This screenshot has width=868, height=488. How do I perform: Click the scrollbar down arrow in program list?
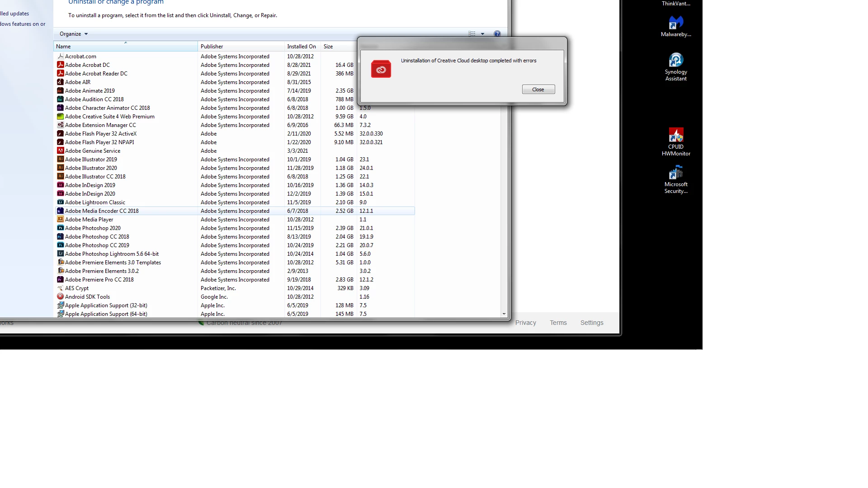click(504, 314)
